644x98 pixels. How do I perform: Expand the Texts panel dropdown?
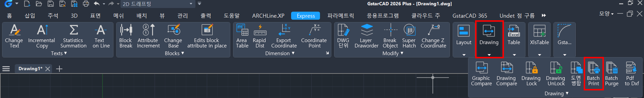[x=59, y=53]
